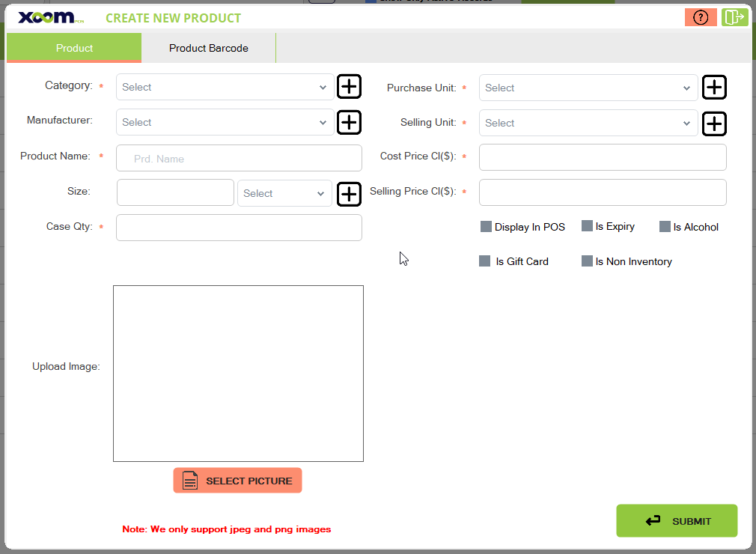Viewport: 756px width, 554px height.
Task: Click the green exit icon at top right
Action: [x=734, y=18]
